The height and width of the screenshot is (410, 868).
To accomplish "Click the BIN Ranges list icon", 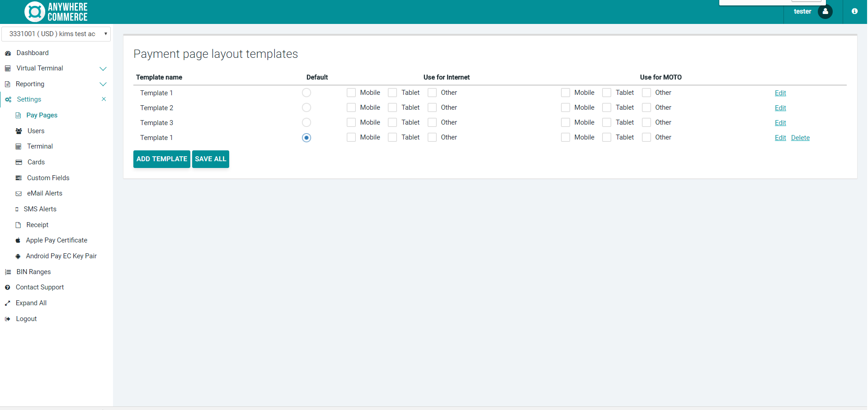I will tap(8, 272).
